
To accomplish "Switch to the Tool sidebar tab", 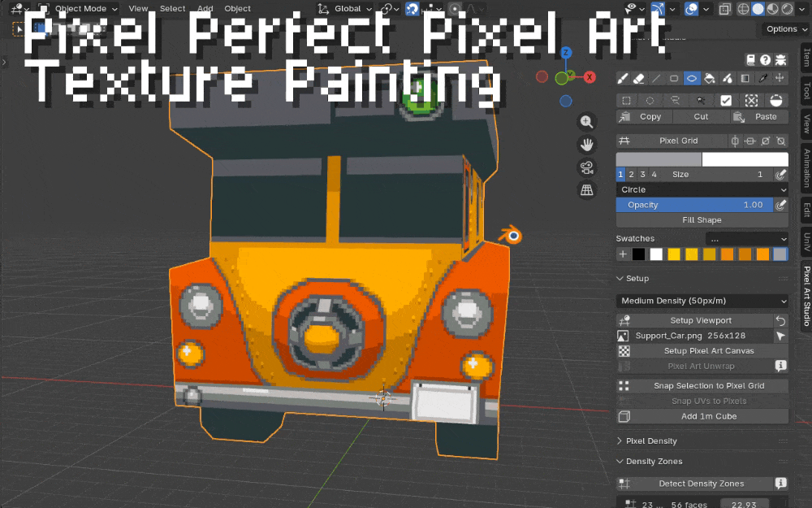I will tap(806, 89).
